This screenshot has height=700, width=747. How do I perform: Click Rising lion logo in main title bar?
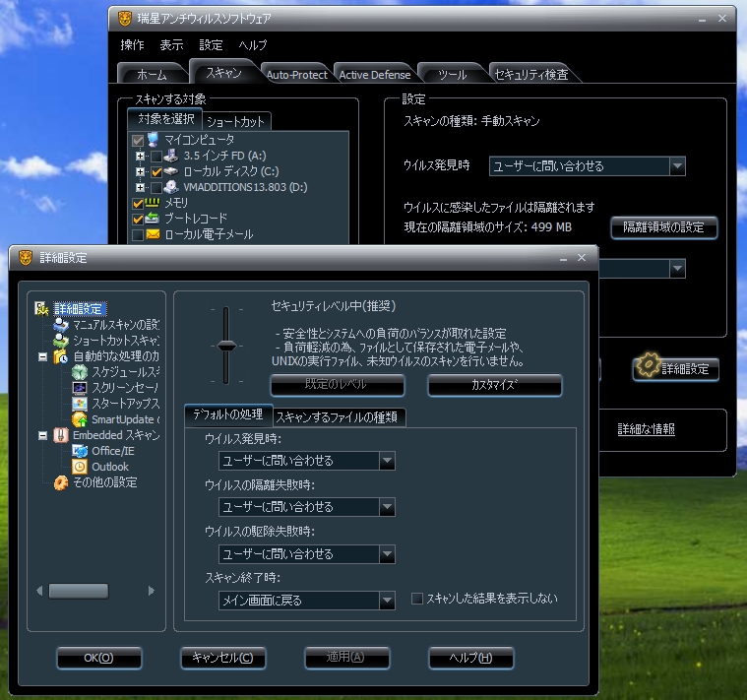pos(125,19)
